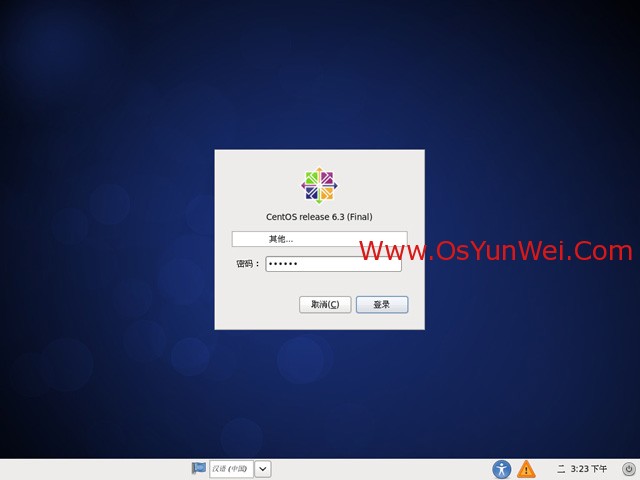The height and width of the screenshot is (480, 640).
Task: Open the 汉语 (中国) language combo box
Action: click(230, 468)
